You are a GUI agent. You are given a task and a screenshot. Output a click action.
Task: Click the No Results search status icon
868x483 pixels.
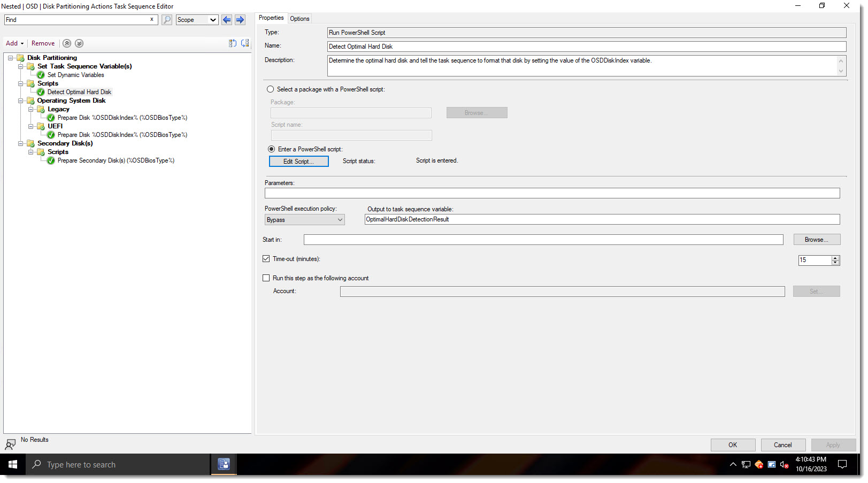[10, 444]
